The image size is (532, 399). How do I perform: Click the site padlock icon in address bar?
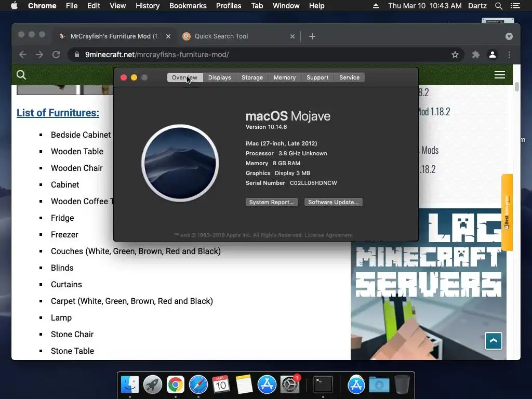(x=77, y=55)
